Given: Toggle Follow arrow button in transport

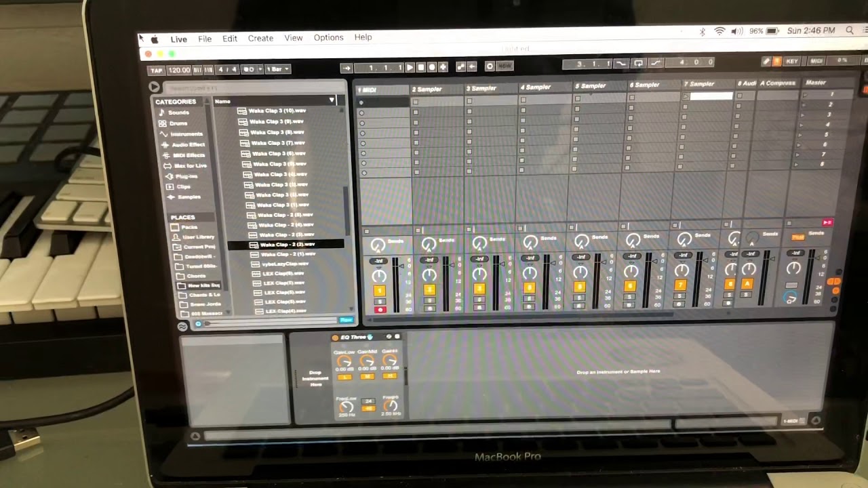Looking at the screenshot, I should point(347,68).
